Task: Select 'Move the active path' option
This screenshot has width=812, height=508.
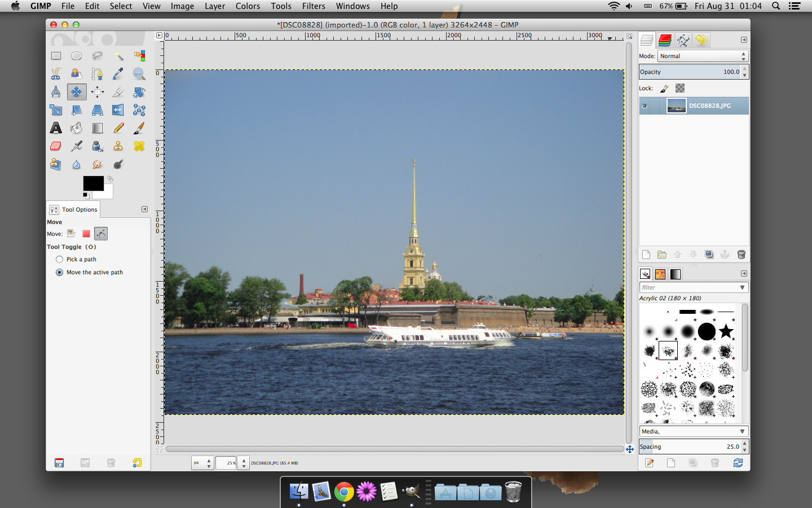Action: tap(60, 273)
